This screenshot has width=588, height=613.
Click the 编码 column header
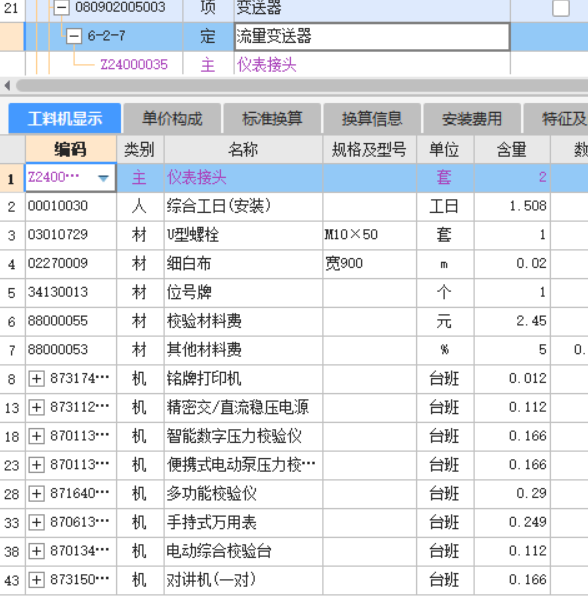pos(71,149)
